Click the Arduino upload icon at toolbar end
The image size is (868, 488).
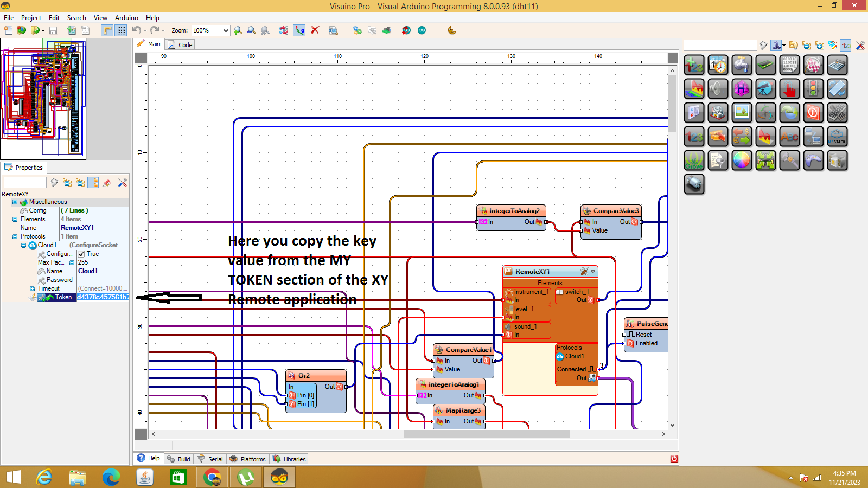click(423, 30)
